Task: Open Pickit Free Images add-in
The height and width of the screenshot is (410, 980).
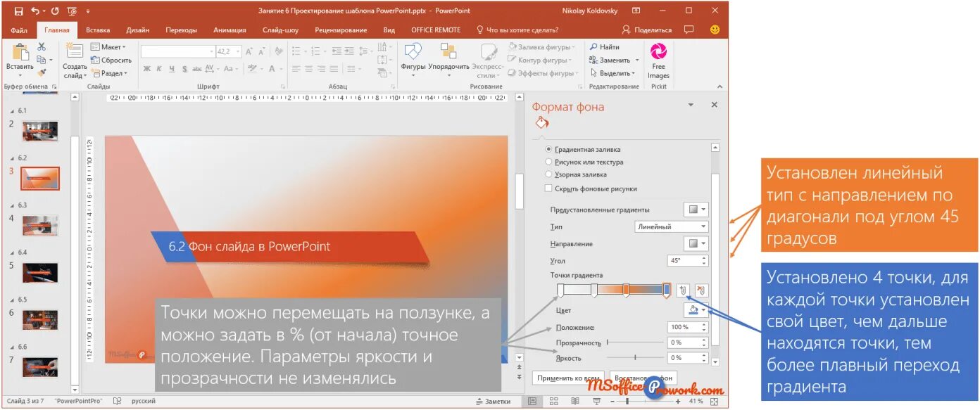Action: pyautogui.click(x=658, y=61)
